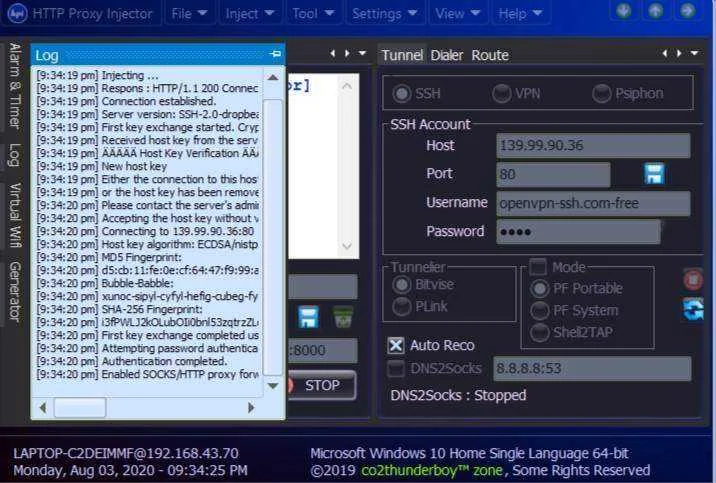The width and height of the screenshot is (716, 483).
Task: Click next-tab arrow in the middle panel header
Action: tap(347, 53)
